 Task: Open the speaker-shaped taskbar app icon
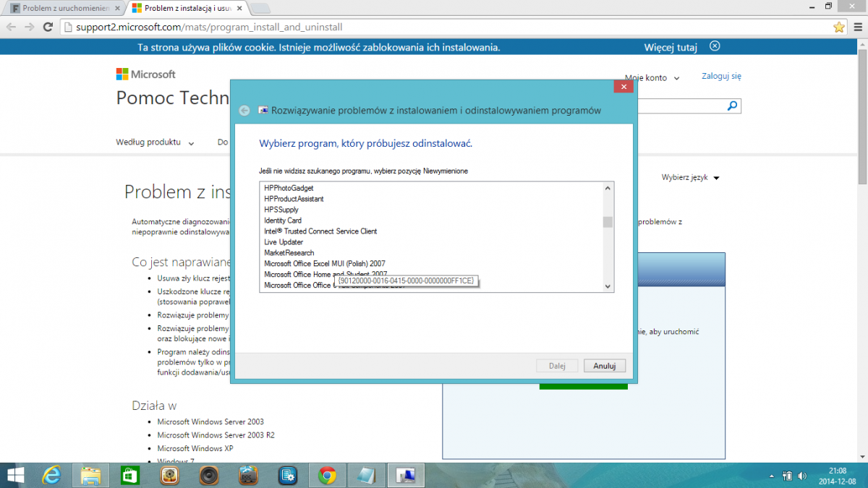(210, 475)
